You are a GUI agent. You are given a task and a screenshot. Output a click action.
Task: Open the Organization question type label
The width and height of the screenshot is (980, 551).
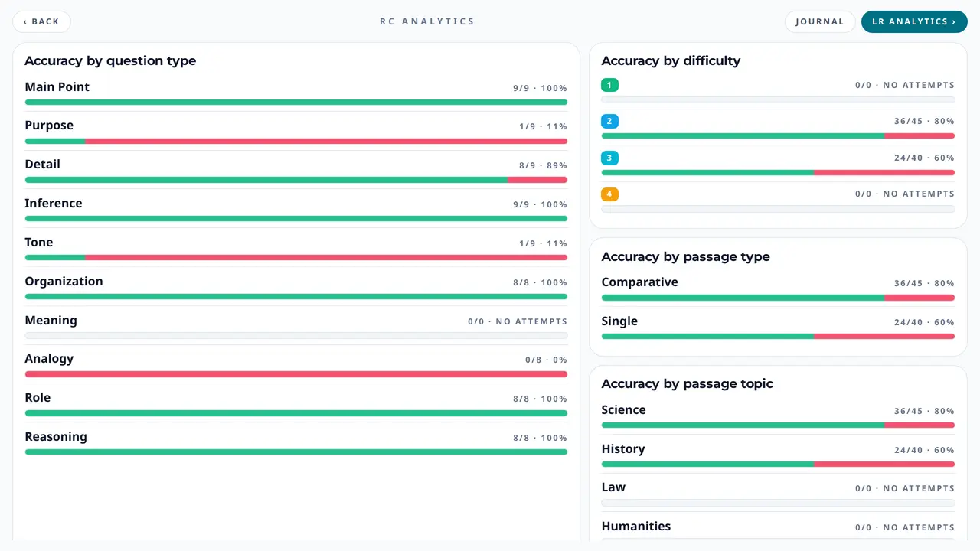click(x=64, y=282)
